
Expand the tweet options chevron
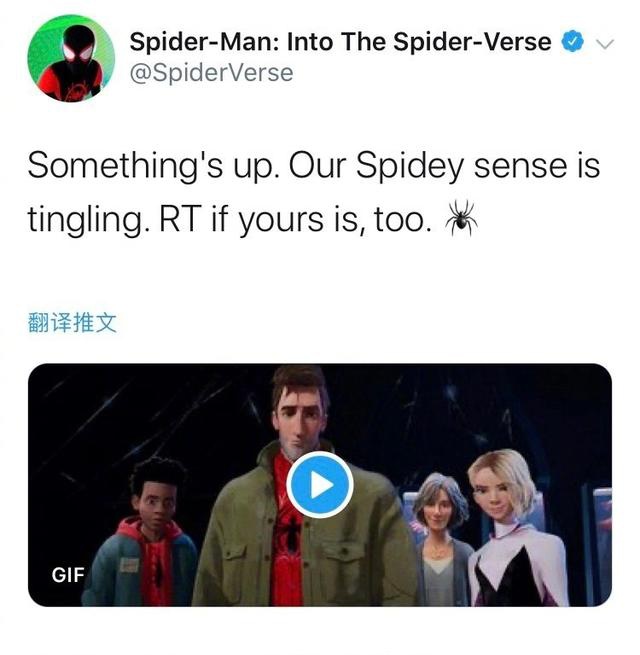click(x=605, y=43)
